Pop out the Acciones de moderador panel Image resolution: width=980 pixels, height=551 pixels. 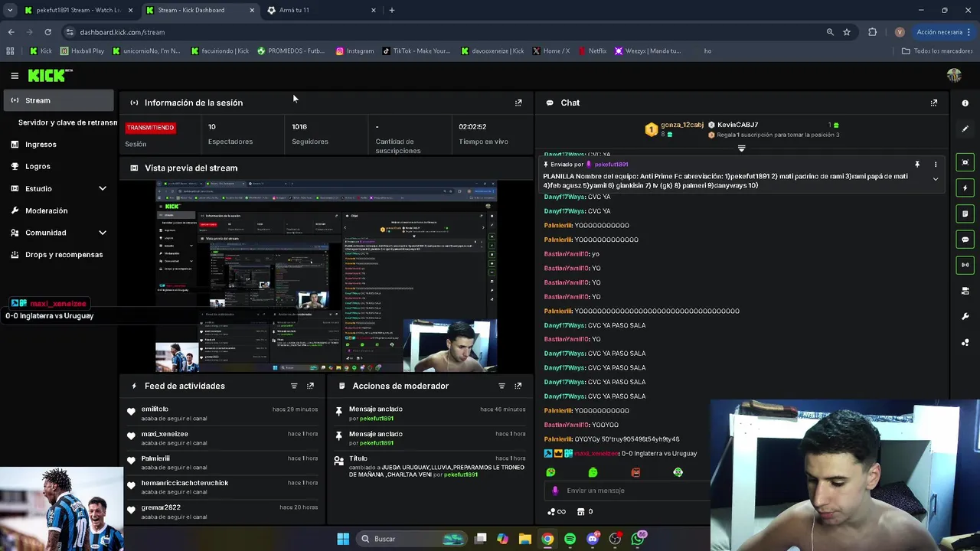coord(518,386)
